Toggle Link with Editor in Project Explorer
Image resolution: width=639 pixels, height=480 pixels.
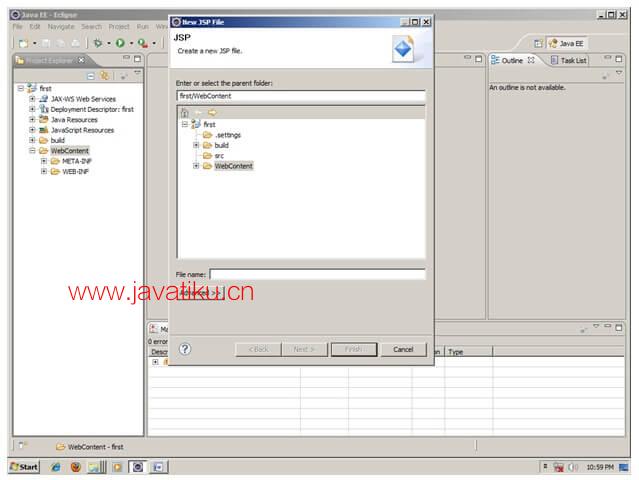coord(105,76)
